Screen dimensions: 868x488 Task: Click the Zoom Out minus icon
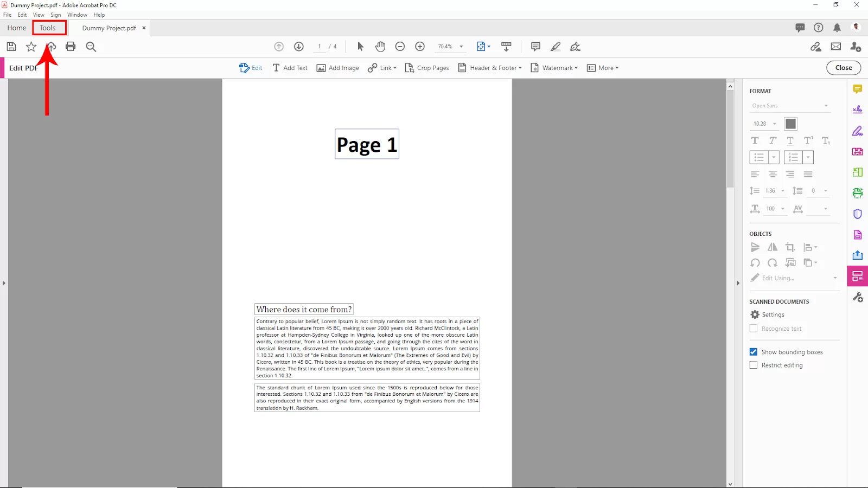pyautogui.click(x=400, y=47)
